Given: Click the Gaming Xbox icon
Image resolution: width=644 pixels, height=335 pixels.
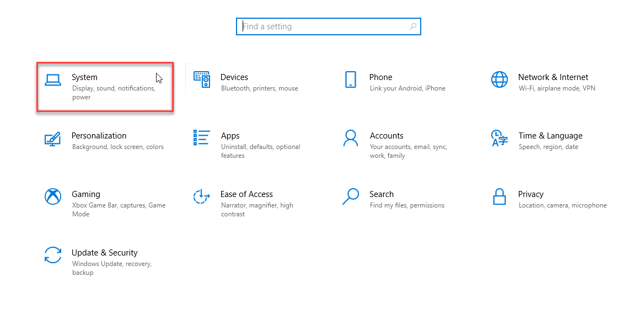Looking at the screenshot, I should click(53, 196).
